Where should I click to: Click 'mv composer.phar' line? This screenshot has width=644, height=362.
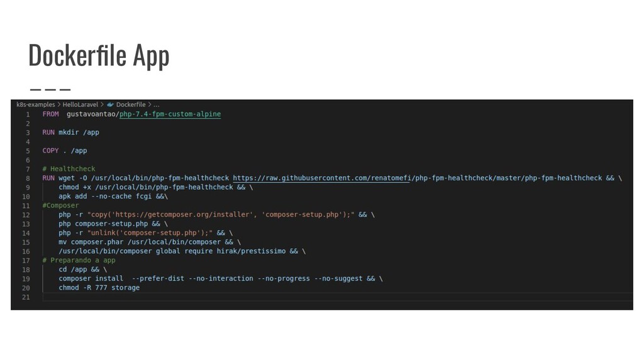click(x=150, y=242)
